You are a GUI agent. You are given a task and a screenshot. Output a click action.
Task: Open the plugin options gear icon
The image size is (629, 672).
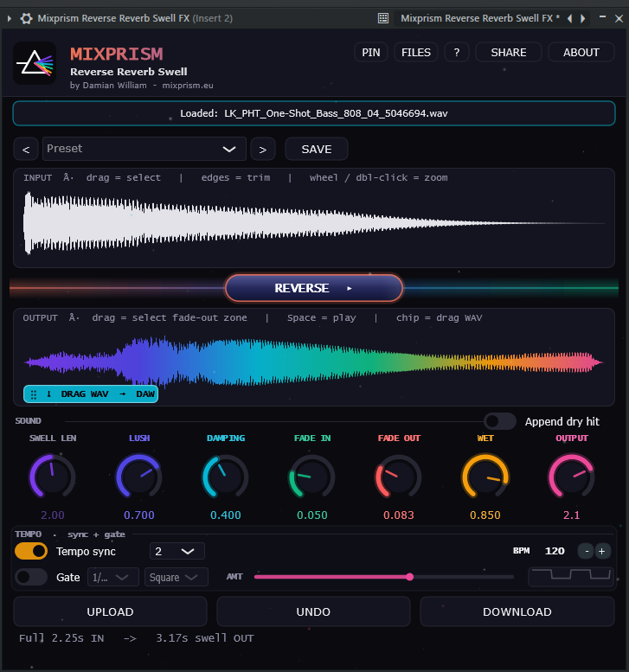[26, 18]
